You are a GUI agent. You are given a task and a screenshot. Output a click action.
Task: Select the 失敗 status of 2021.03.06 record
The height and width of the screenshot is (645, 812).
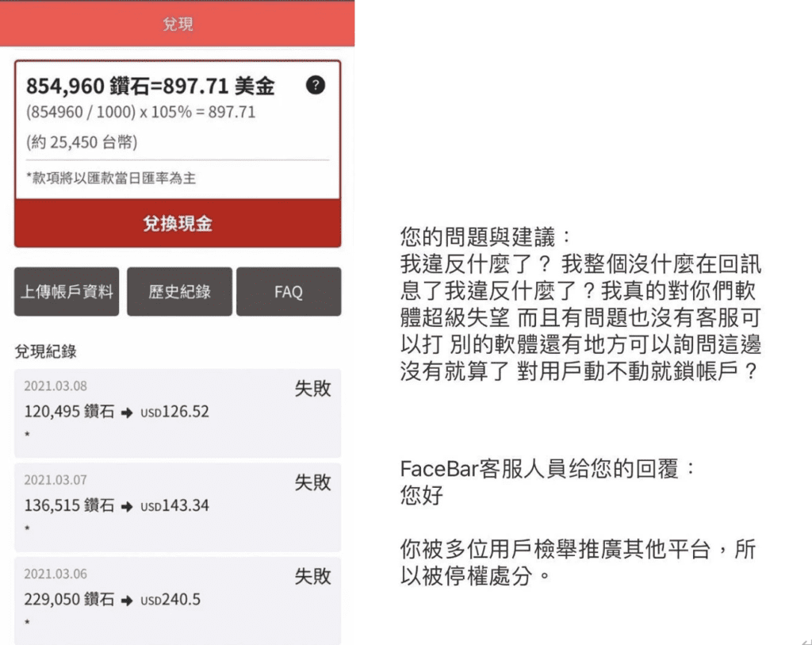[x=312, y=576]
